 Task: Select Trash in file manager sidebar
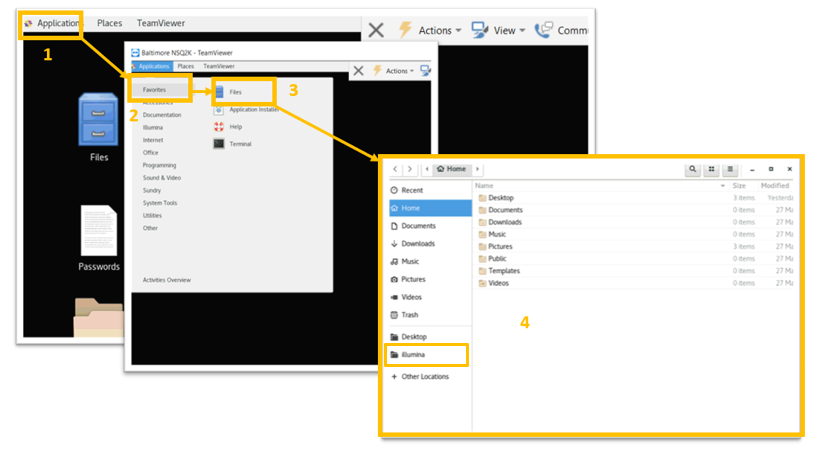pos(410,315)
